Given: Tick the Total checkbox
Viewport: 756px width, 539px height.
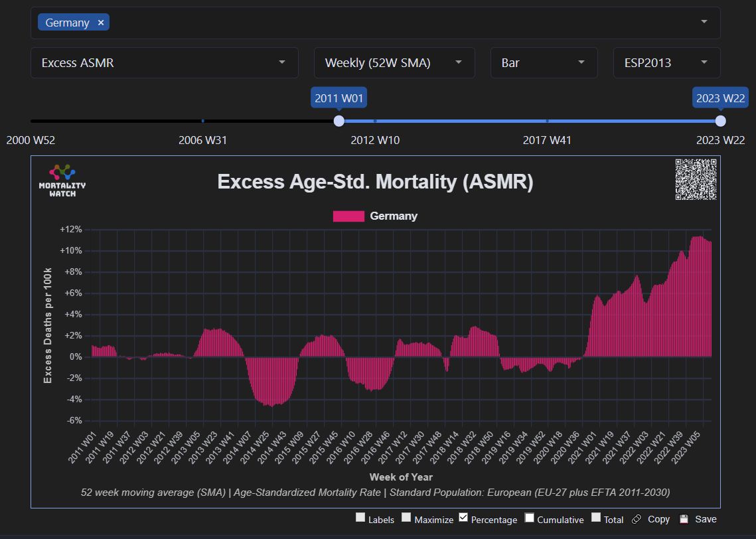Looking at the screenshot, I should [596, 518].
